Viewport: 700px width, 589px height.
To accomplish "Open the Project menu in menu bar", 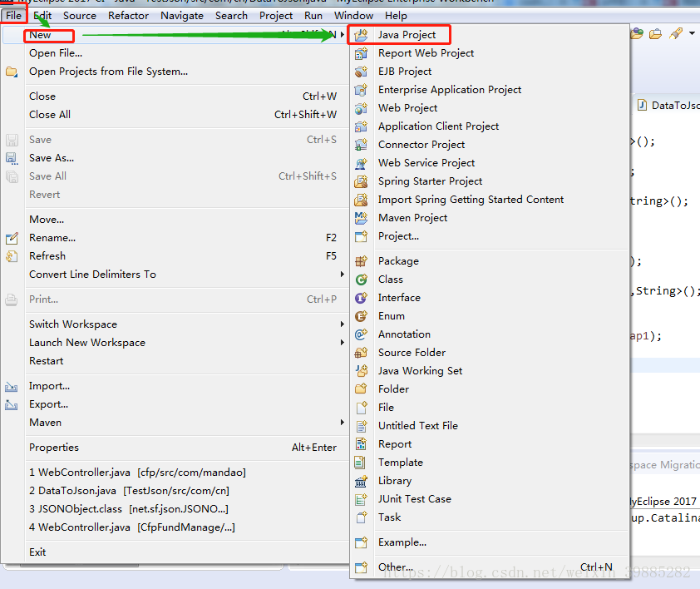I will point(276,16).
